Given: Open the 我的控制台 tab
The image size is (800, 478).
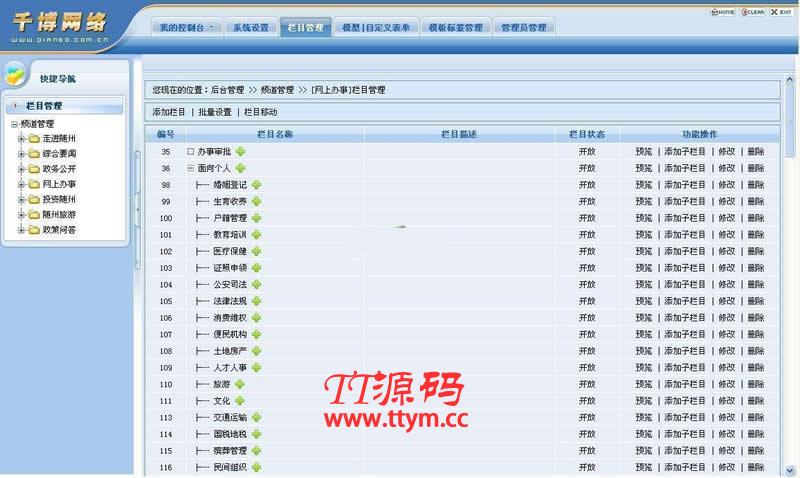Looking at the screenshot, I should 187,28.
